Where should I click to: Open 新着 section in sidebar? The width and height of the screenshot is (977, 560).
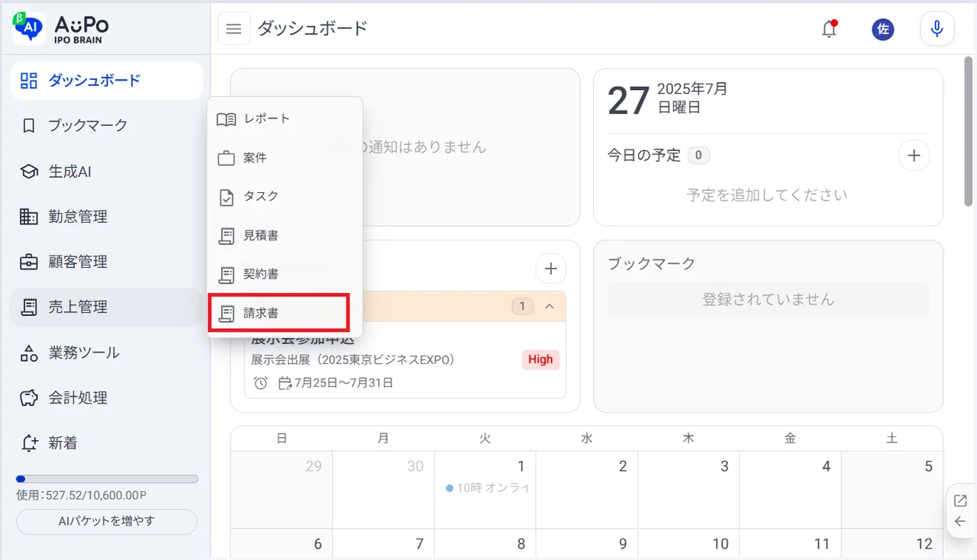tap(106, 443)
